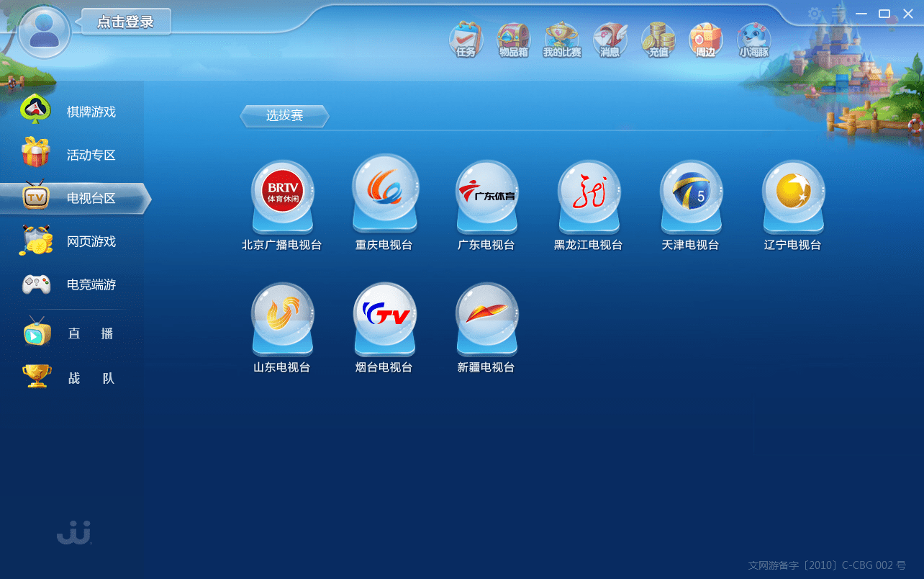Click the 小海豚 dolphin icon
Image resolution: width=924 pixels, height=579 pixels.
[753, 41]
